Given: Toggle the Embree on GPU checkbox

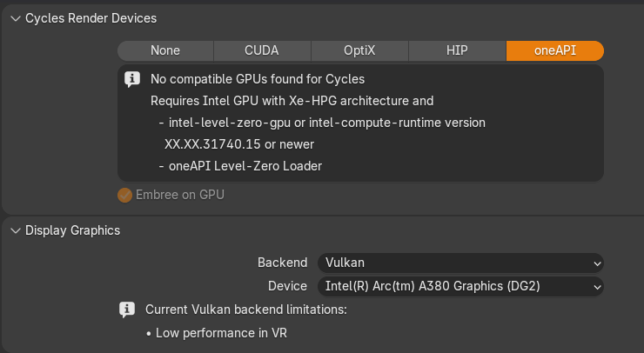Looking at the screenshot, I should click(x=125, y=195).
